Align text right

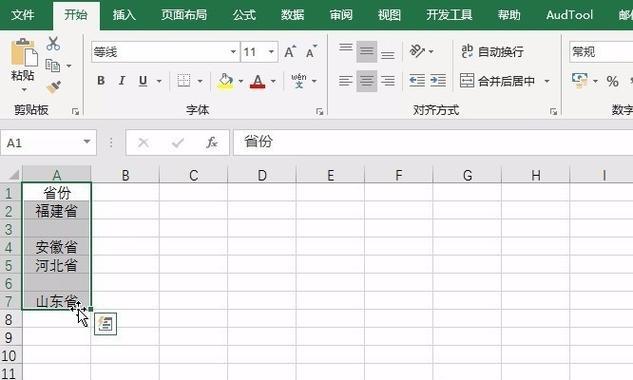pos(388,81)
